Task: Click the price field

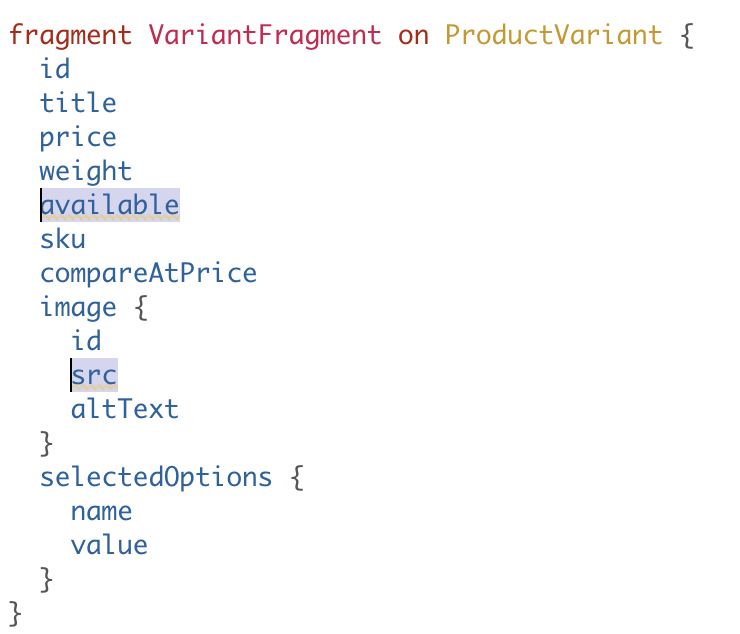Action: coord(78,139)
